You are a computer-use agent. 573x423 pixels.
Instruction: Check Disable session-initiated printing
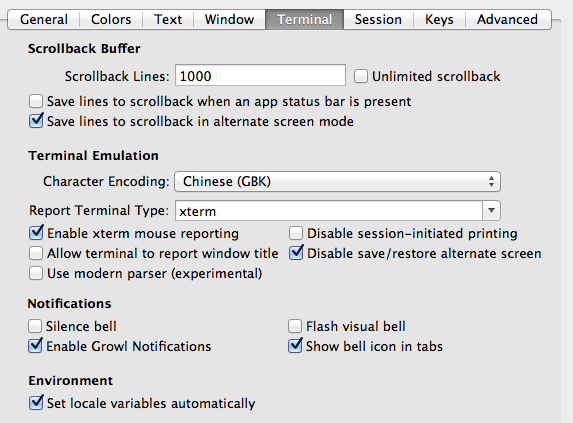(296, 233)
